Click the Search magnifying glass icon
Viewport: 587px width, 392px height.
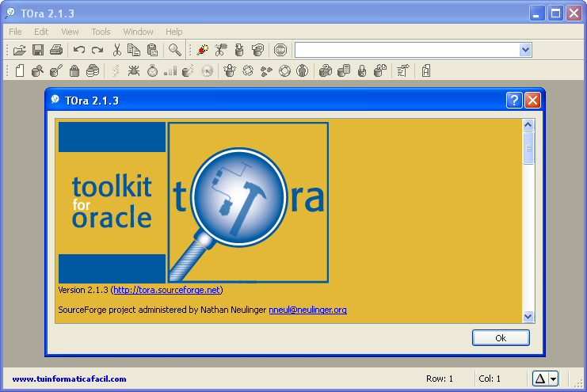tap(174, 50)
